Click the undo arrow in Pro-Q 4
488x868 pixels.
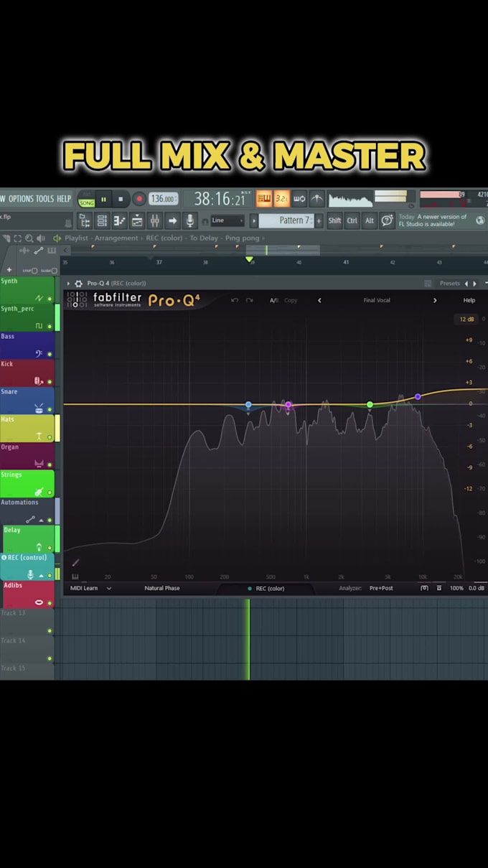click(235, 300)
